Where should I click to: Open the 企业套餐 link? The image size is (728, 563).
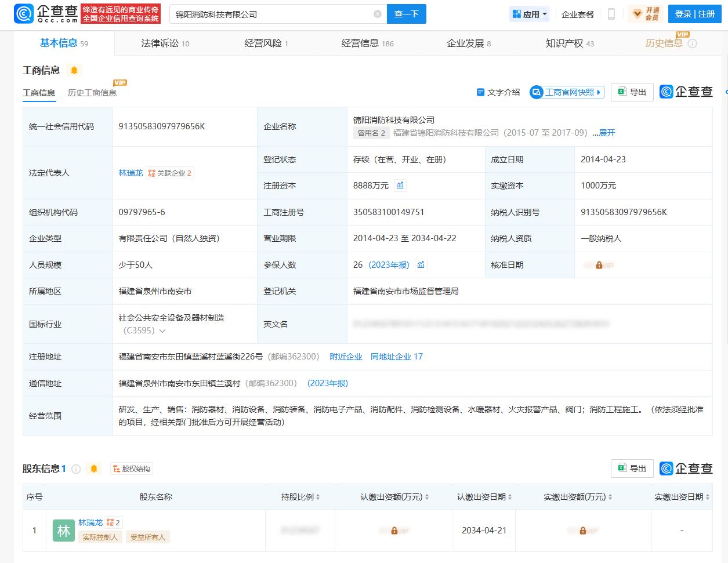point(578,14)
